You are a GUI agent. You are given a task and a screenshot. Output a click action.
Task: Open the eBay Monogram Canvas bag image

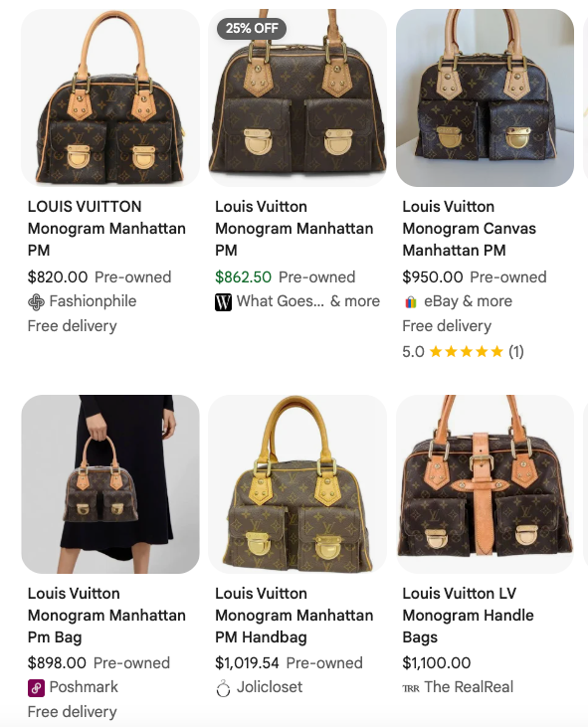(x=485, y=97)
